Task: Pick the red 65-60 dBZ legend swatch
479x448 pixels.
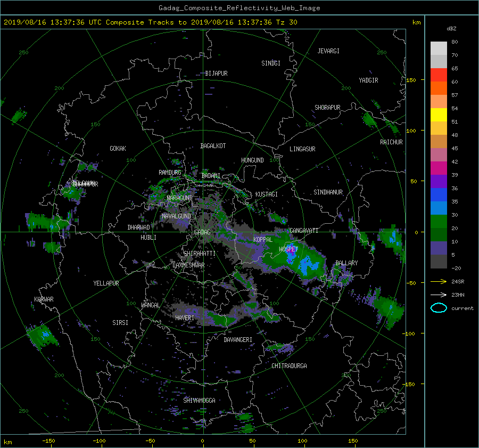Action: click(439, 75)
